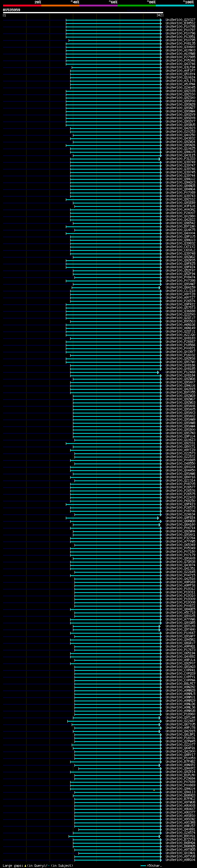Click hit label UniRef100_Q43746

point(180,64)
